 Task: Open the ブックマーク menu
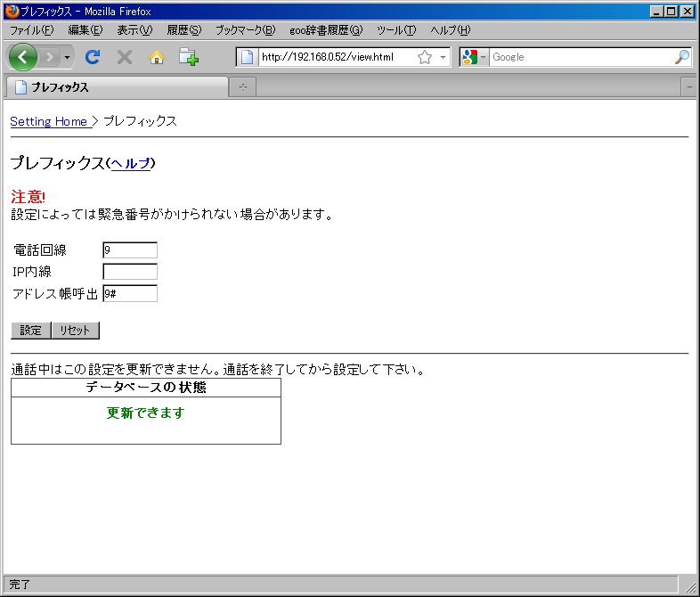[x=245, y=29]
